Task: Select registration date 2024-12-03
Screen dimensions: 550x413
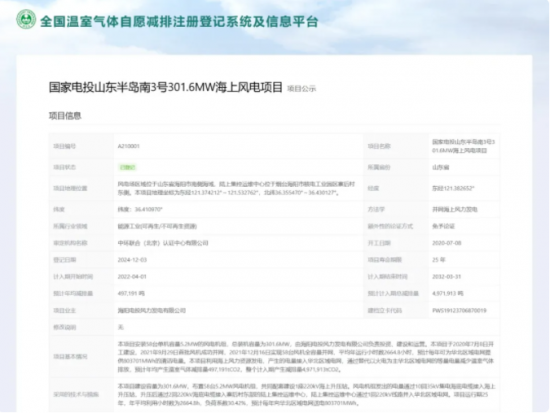Action: click(x=132, y=260)
